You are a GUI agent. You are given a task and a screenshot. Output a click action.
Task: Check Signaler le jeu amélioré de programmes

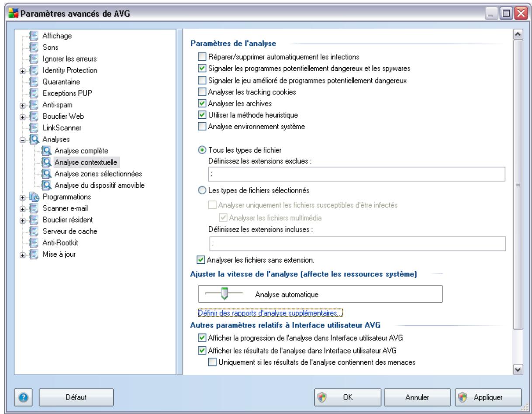point(201,80)
